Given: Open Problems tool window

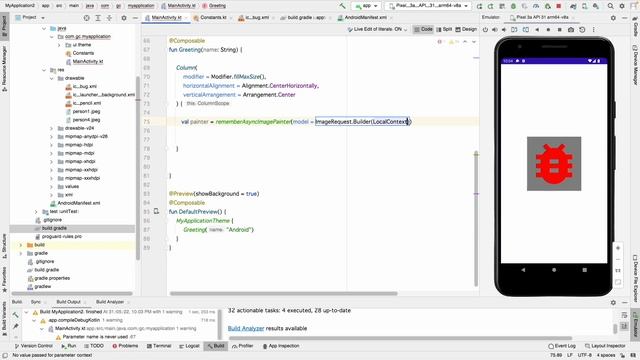Looking at the screenshot, I should (125, 346).
